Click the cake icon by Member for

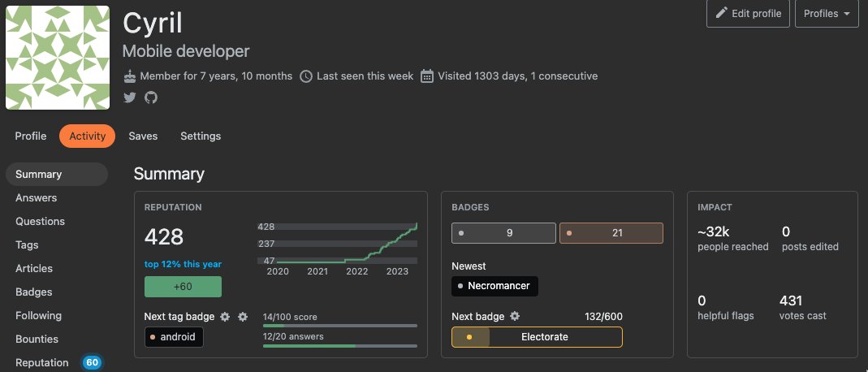pyautogui.click(x=130, y=76)
